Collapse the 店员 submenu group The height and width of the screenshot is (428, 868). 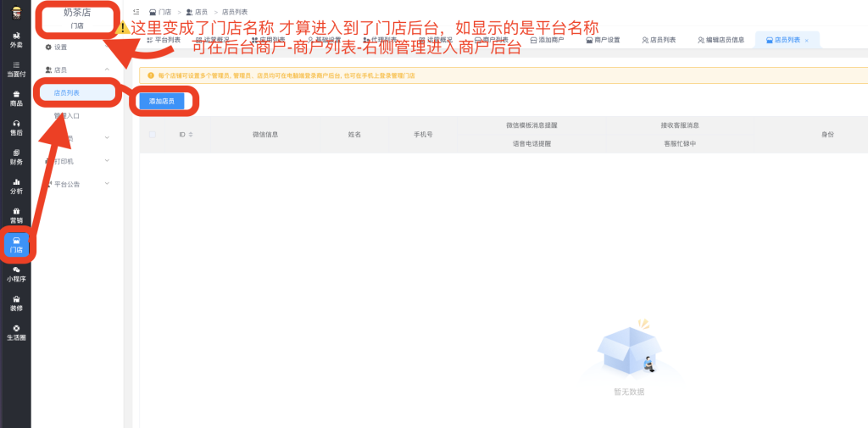(x=107, y=69)
